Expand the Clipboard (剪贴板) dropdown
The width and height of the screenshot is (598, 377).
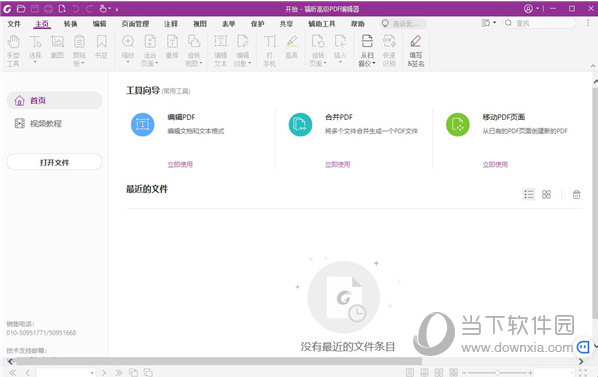tap(83, 63)
